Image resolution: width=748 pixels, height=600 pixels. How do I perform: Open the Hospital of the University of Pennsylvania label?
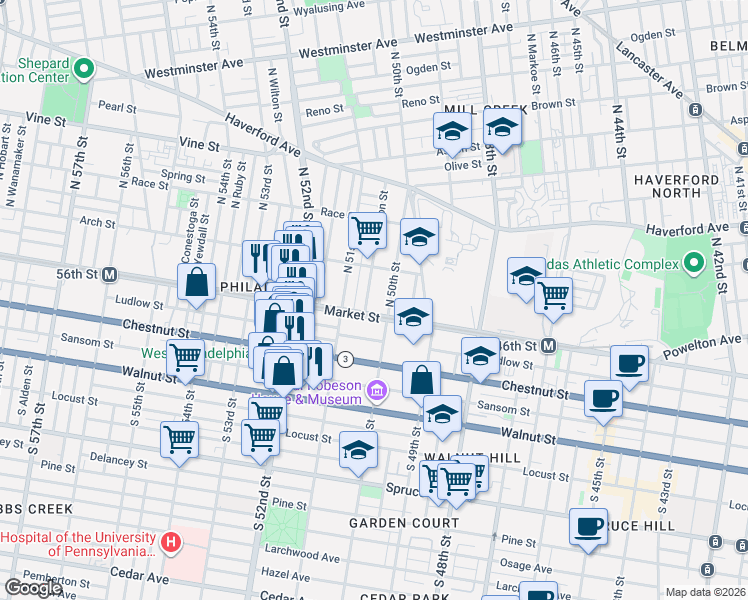coord(78,544)
